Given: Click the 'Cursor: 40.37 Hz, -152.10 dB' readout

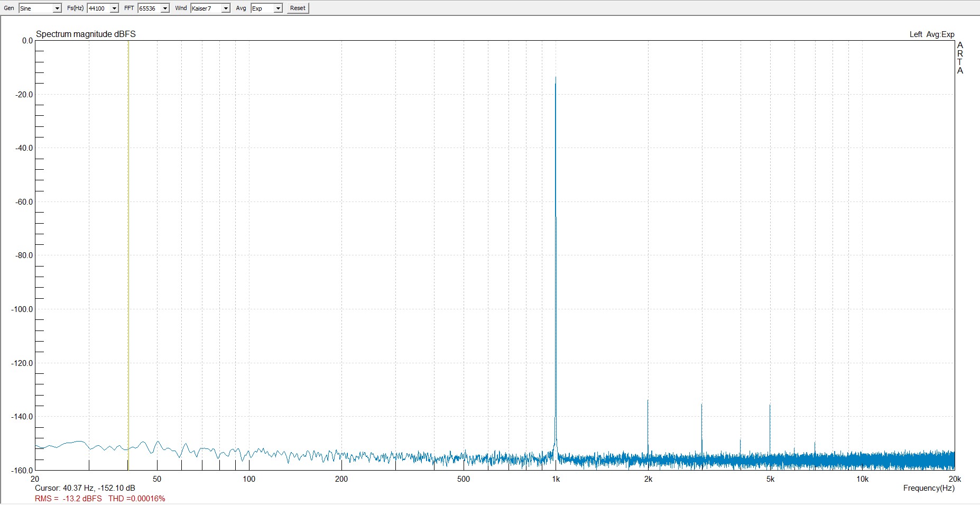Looking at the screenshot, I should tap(85, 488).
